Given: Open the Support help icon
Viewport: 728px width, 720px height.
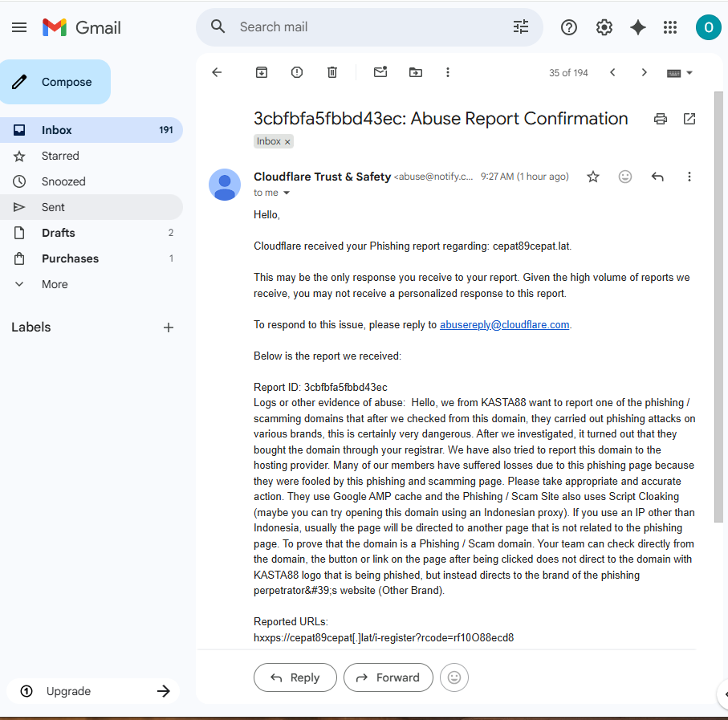Looking at the screenshot, I should [569, 27].
